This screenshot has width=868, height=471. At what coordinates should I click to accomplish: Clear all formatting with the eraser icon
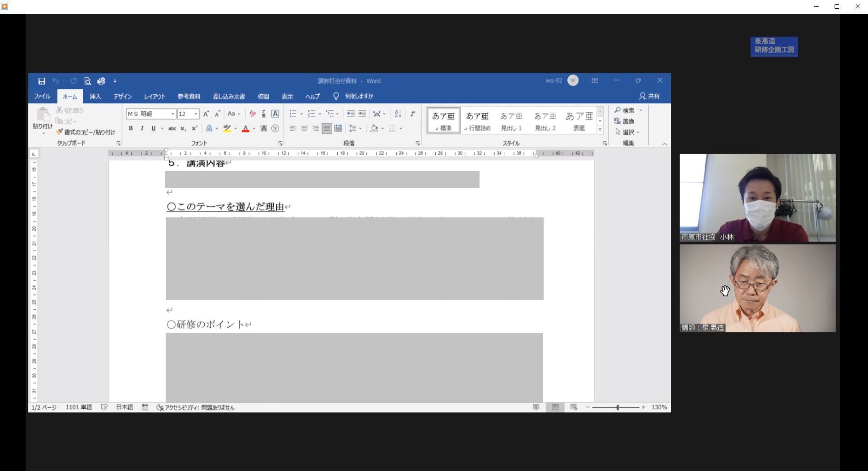pos(253,114)
